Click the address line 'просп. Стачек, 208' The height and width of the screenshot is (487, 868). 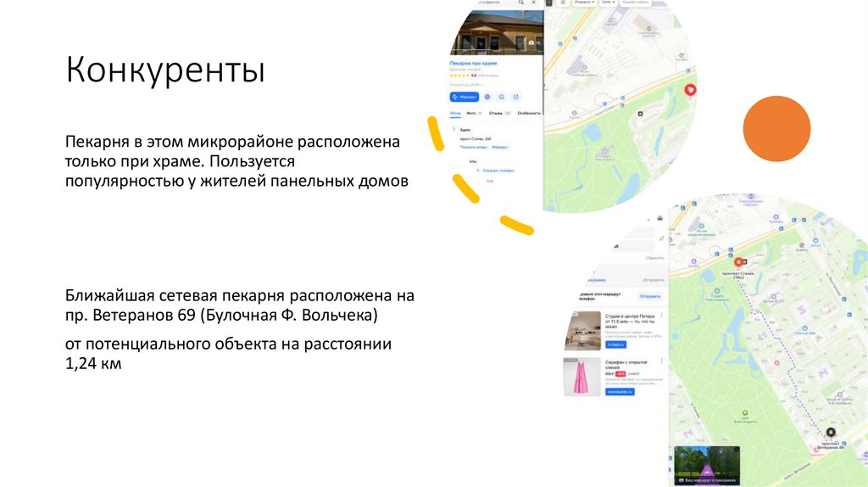[476, 139]
